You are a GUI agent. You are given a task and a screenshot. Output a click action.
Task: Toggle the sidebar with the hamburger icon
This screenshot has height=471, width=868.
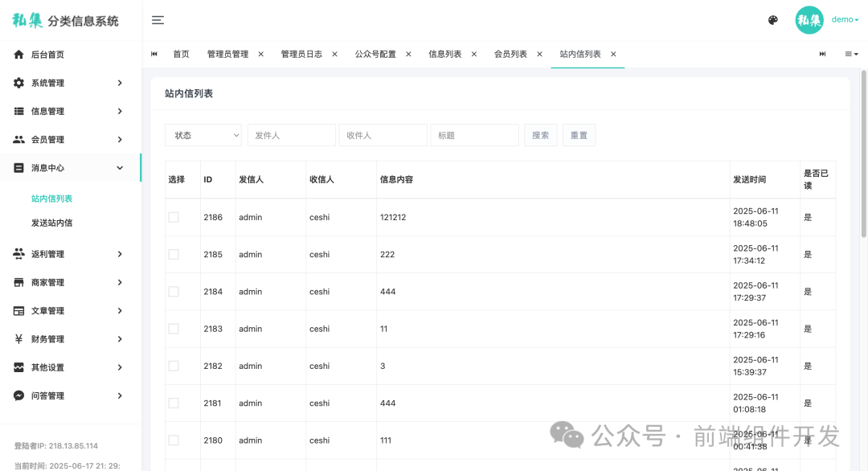click(158, 20)
